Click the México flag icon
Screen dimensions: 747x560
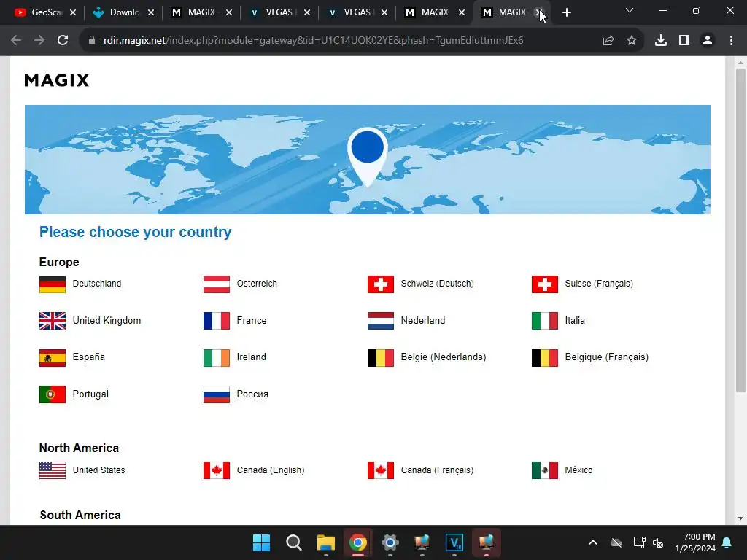[544, 470]
